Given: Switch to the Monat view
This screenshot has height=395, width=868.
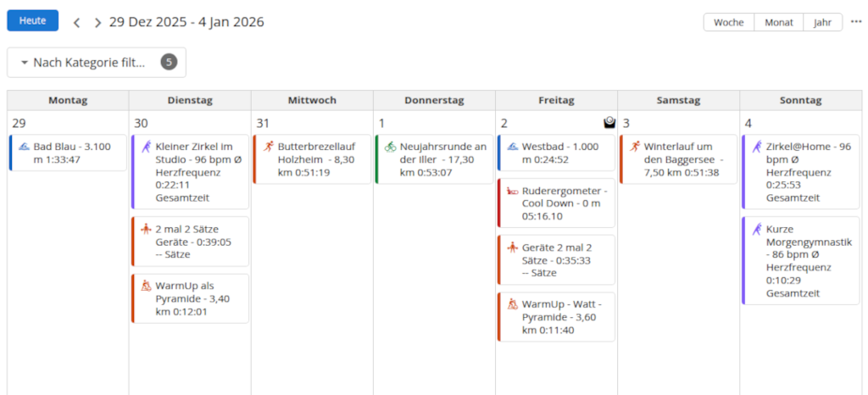Looking at the screenshot, I should [x=779, y=22].
